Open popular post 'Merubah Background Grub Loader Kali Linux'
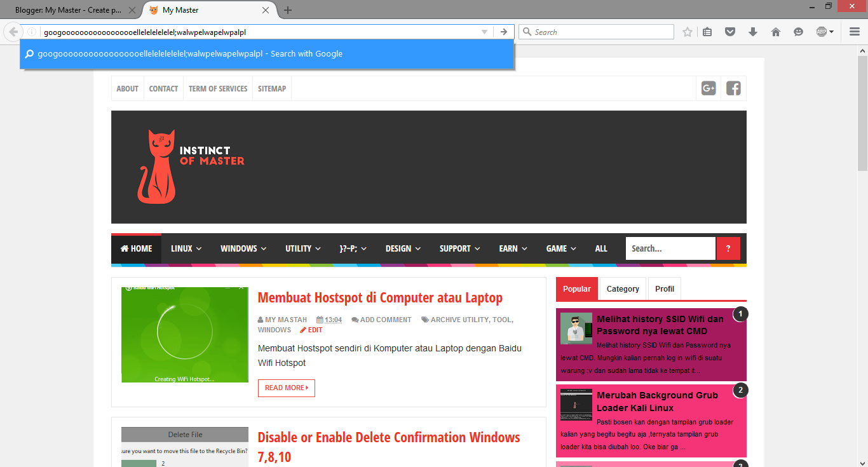 [657, 402]
